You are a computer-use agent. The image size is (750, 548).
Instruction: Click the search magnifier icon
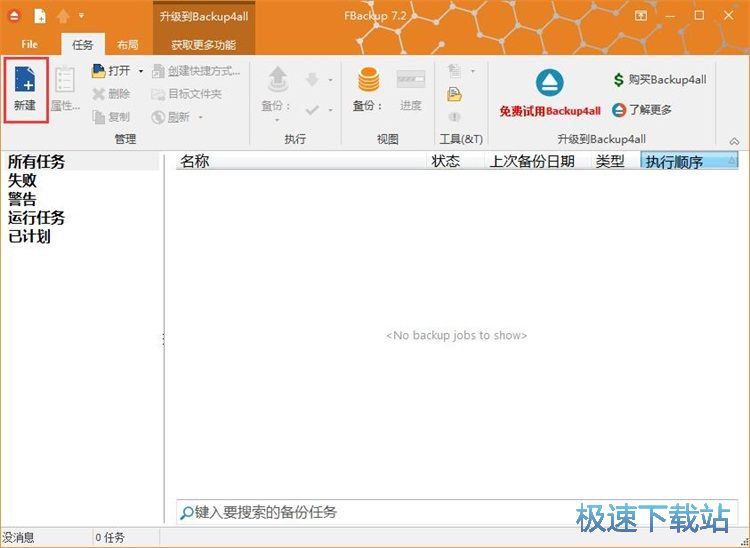coord(187,513)
